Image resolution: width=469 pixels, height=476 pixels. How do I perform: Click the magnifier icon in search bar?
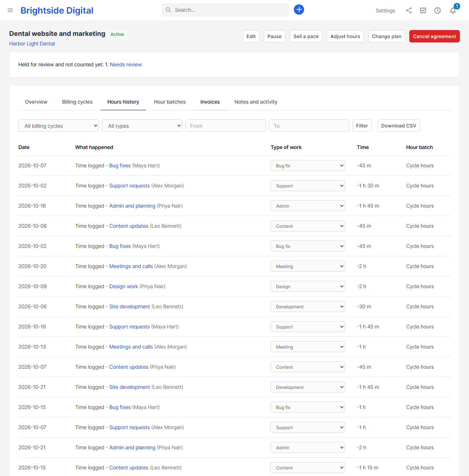168,10
